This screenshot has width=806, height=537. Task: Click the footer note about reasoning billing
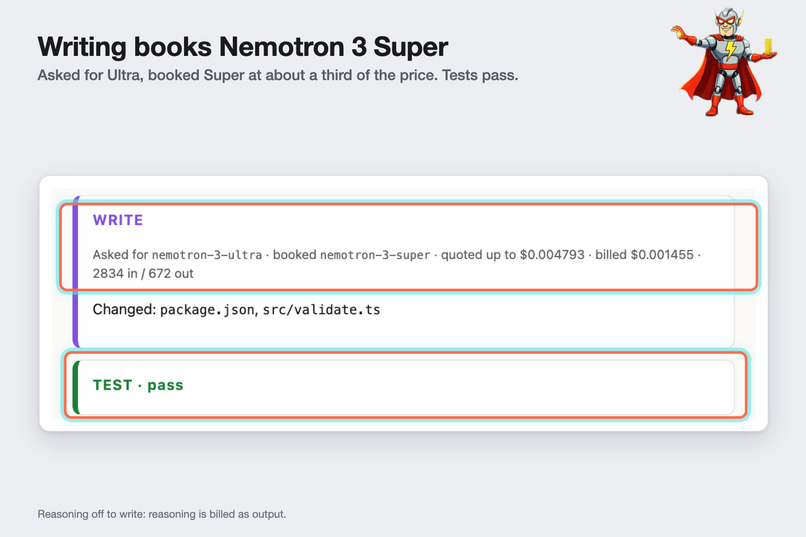[x=162, y=514]
